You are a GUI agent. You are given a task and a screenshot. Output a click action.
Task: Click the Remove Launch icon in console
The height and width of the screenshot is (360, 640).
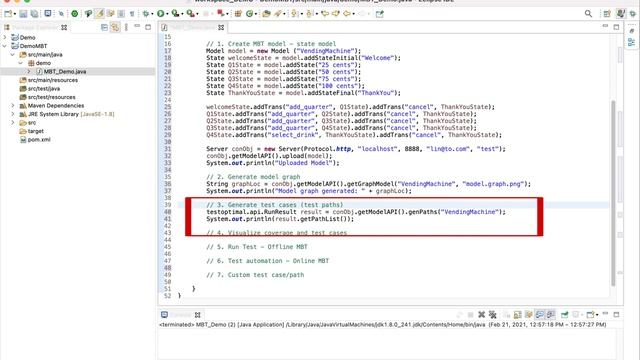point(482,314)
